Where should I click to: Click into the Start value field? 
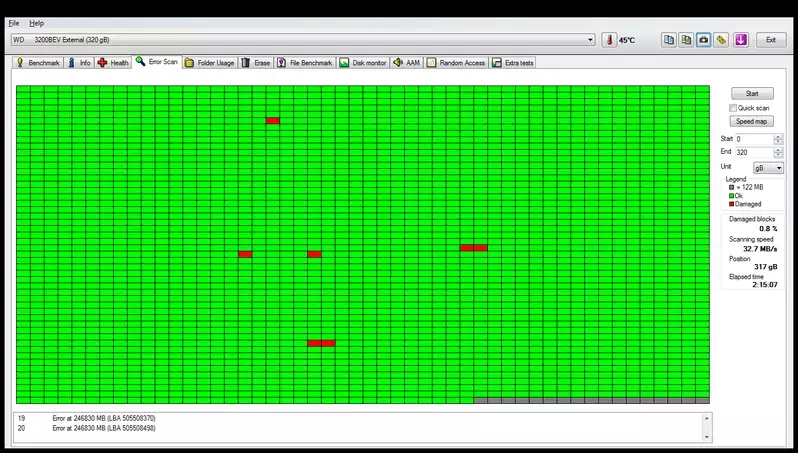tap(754, 139)
